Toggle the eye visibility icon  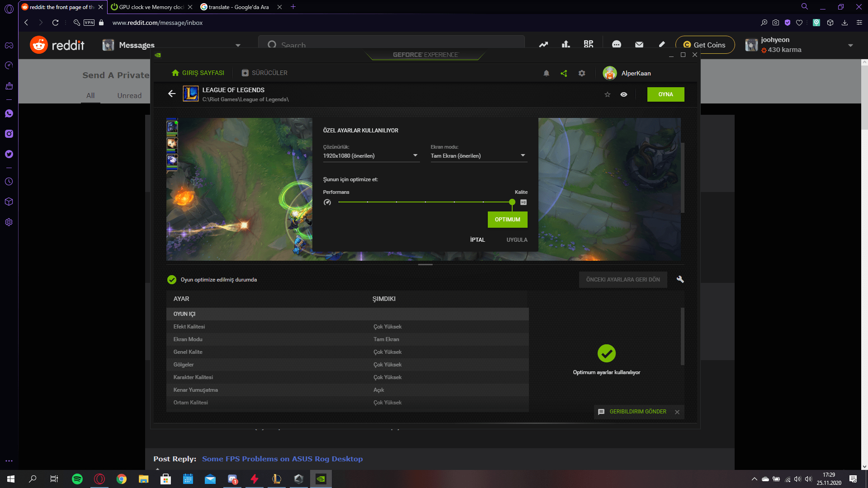624,94
